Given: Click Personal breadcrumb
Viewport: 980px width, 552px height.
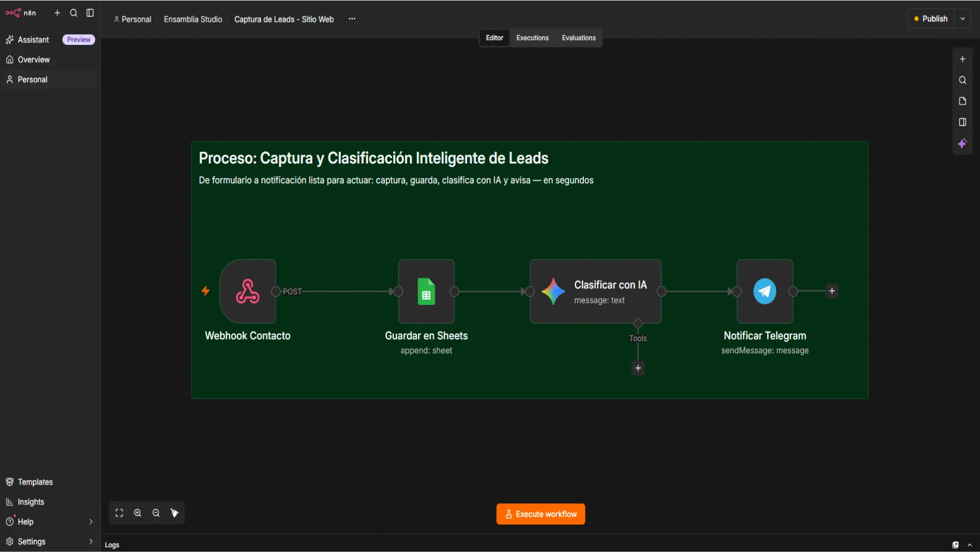Looking at the screenshot, I should (133, 19).
